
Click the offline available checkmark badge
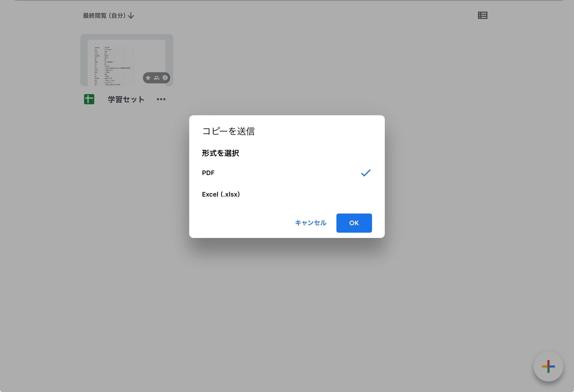point(165,78)
